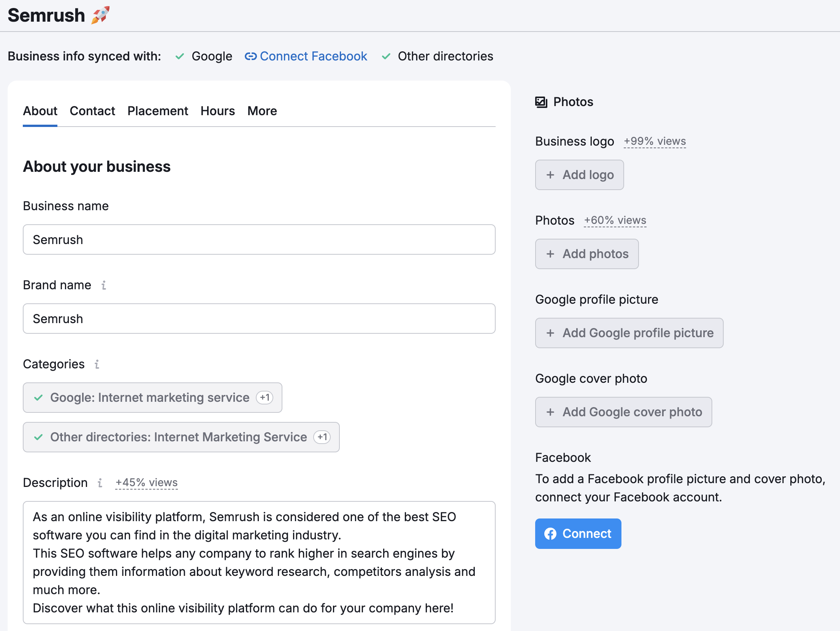Click the info icon beside Categories
This screenshot has width=840, height=631.
click(97, 364)
